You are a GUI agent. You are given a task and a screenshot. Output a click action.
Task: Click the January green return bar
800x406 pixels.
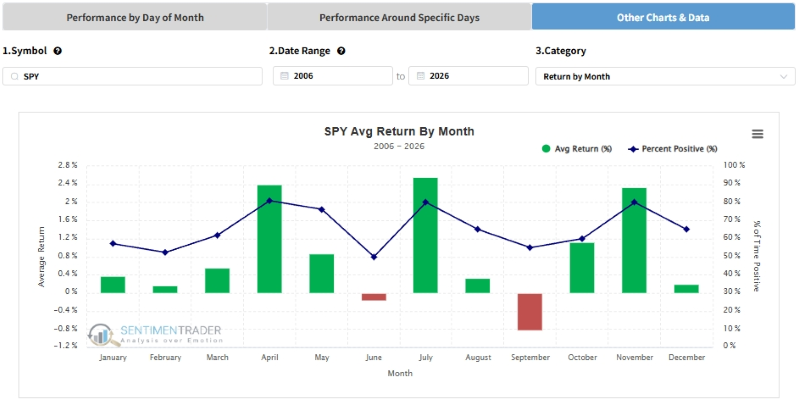113,285
